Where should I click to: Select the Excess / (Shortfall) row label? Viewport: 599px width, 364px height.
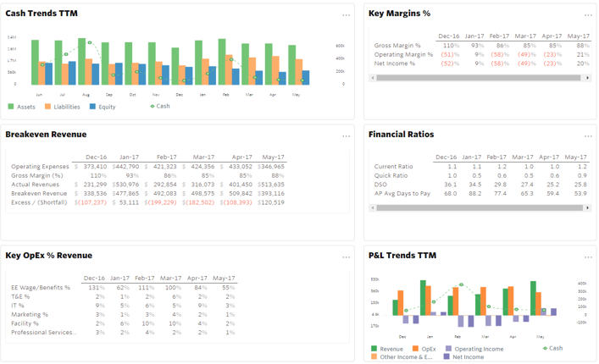[39, 202]
